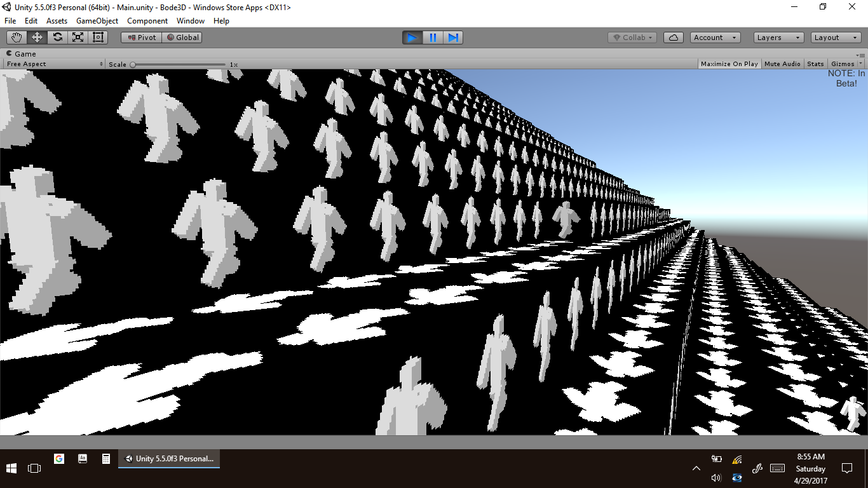
Task: Click the Step frame button
Action: [453, 37]
